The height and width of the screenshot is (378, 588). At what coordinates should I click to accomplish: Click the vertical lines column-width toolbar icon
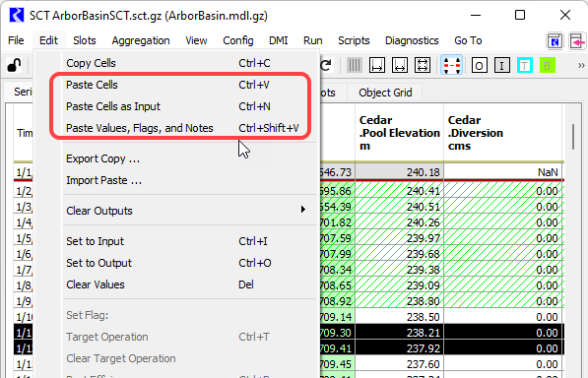pos(354,66)
